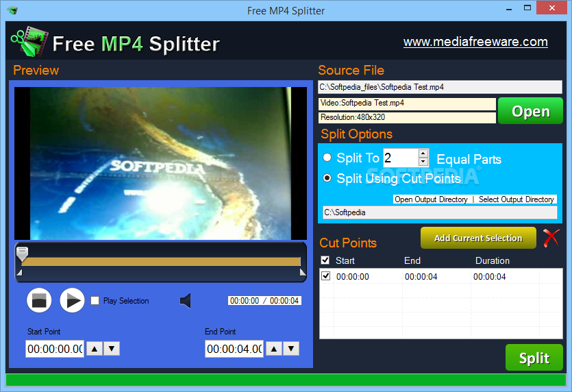Viewport: 572px width, 392px height.
Task: Decrease End Point time with down arrow
Action: (291, 349)
